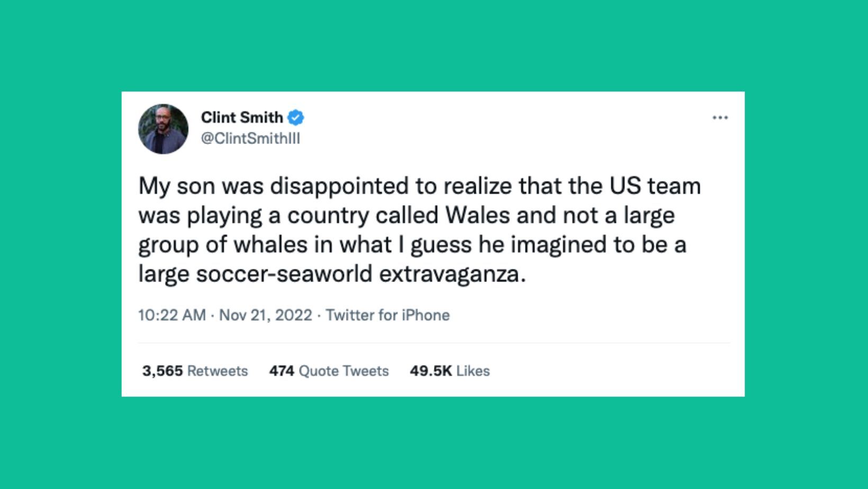Open Clint Smith's profile picture
This screenshot has height=489, width=868.
pyautogui.click(x=163, y=129)
